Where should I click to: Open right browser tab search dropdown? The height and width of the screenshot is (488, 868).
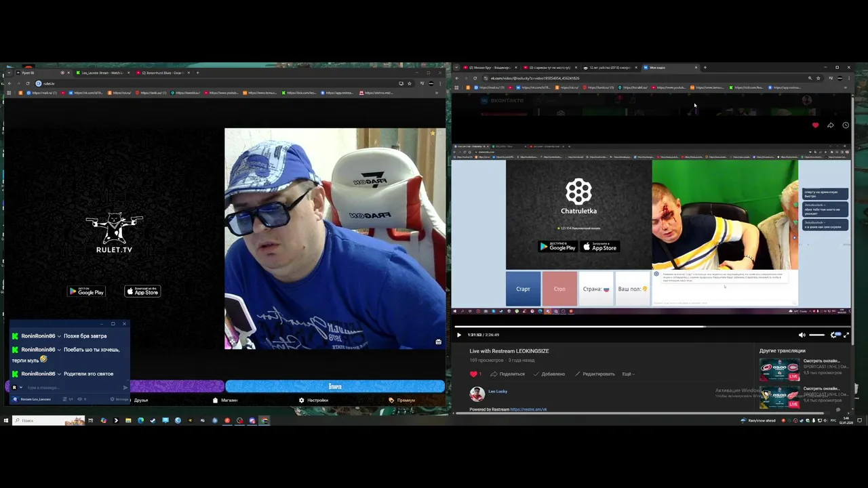(x=456, y=67)
